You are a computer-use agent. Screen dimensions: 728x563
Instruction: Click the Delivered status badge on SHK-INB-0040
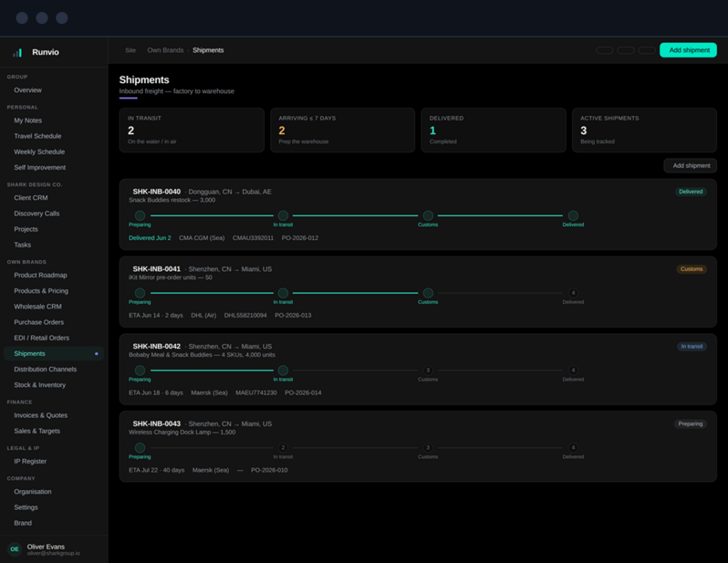click(x=690, y=192)
